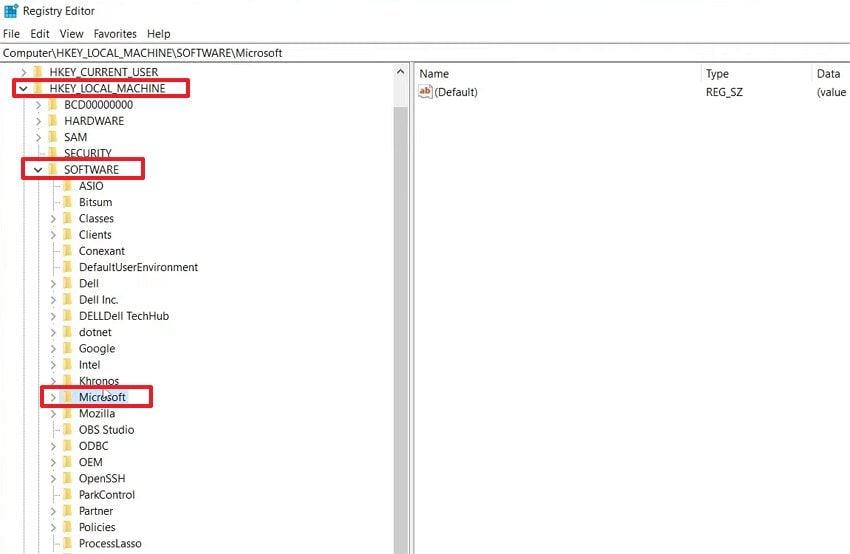This screenshot has width=850, height=554.
Task: Expand the Mozilla key chevron
Action: 53,414
